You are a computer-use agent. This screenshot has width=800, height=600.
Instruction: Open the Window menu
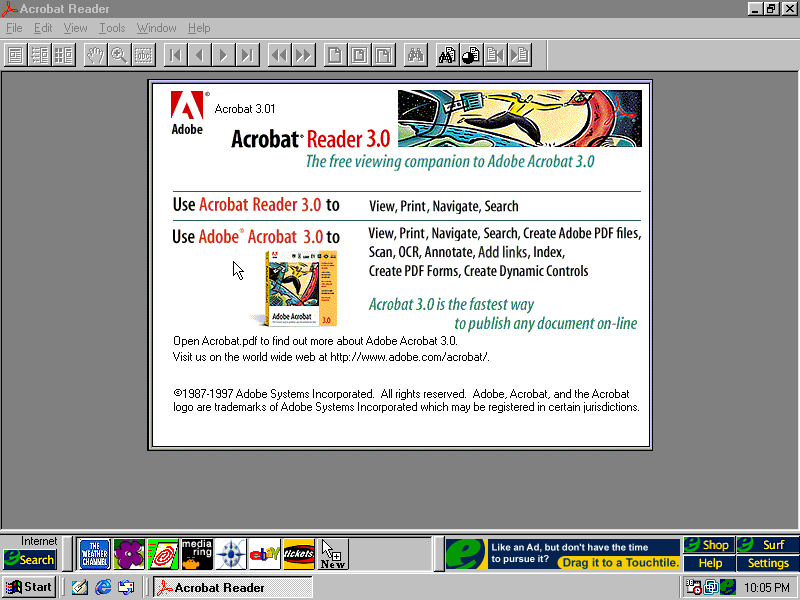coord(156,28)
